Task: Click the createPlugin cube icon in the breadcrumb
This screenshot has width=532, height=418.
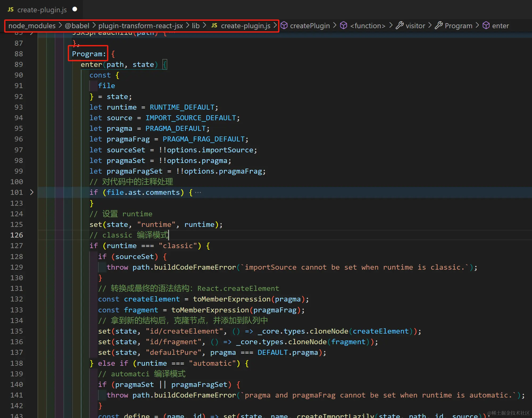Action: tap(284, 26)
